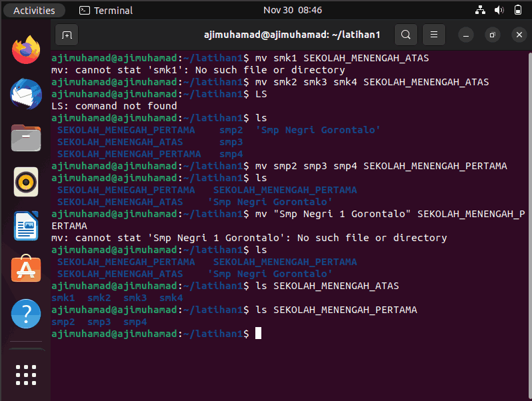Image resolution: width=532 pixels, height=401 pixels.
Task: Click the terminal vertical scrollbar
Action: pos(529,224)
